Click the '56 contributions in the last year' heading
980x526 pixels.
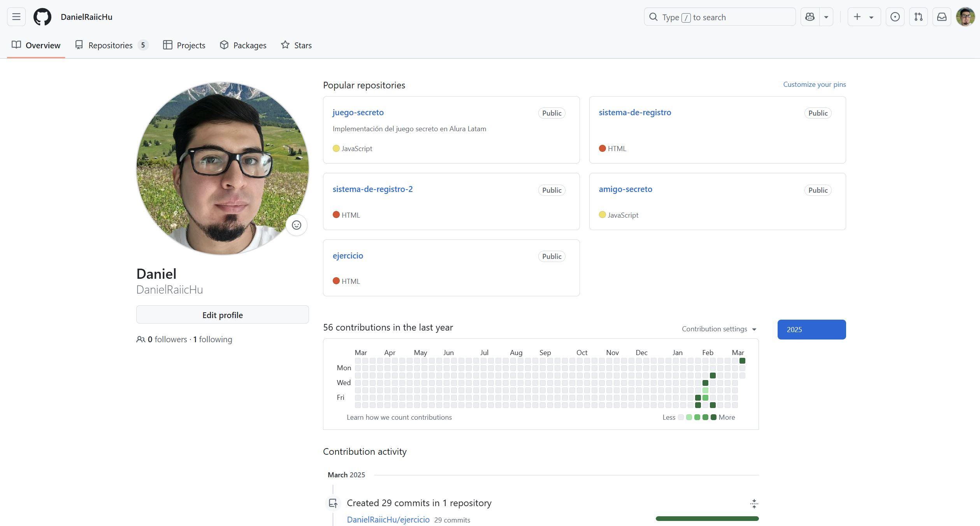[388, 327]
